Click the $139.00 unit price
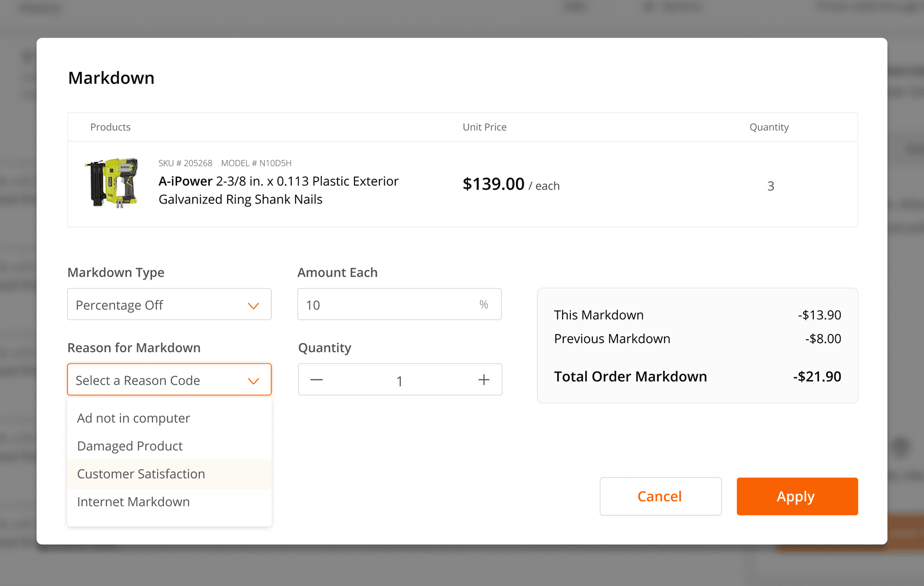The image size is (924, 586). 493,184
